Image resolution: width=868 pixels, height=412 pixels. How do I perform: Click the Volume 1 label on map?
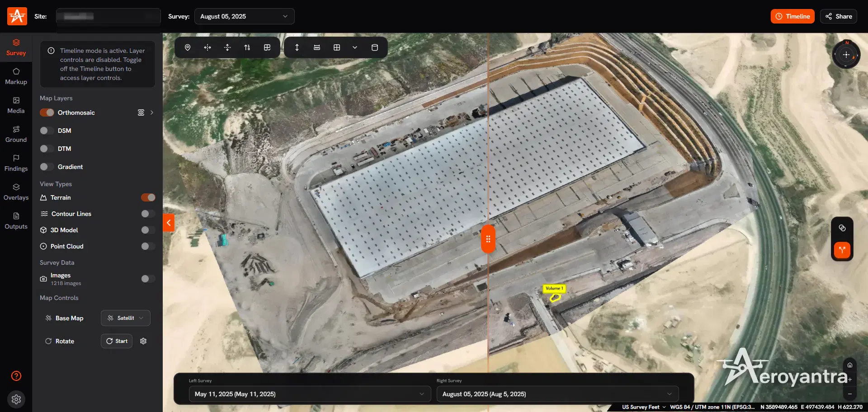[x=554, y=288]
